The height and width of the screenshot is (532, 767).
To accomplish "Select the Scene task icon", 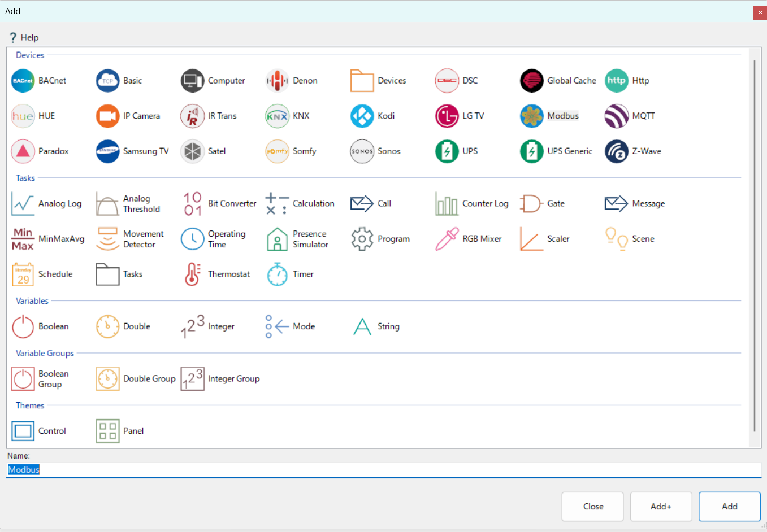I will (617, 239).
